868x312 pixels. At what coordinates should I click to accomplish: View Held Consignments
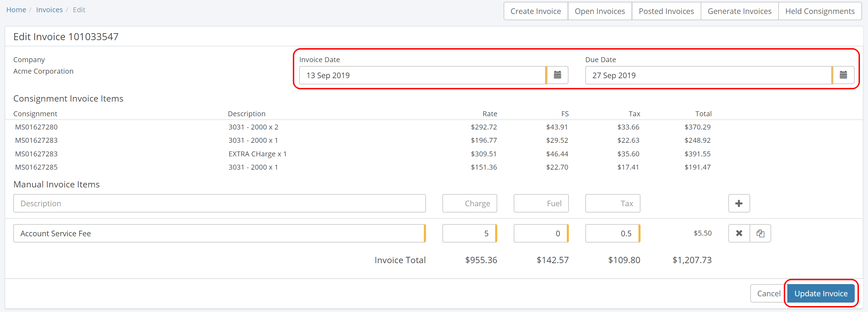820,11
